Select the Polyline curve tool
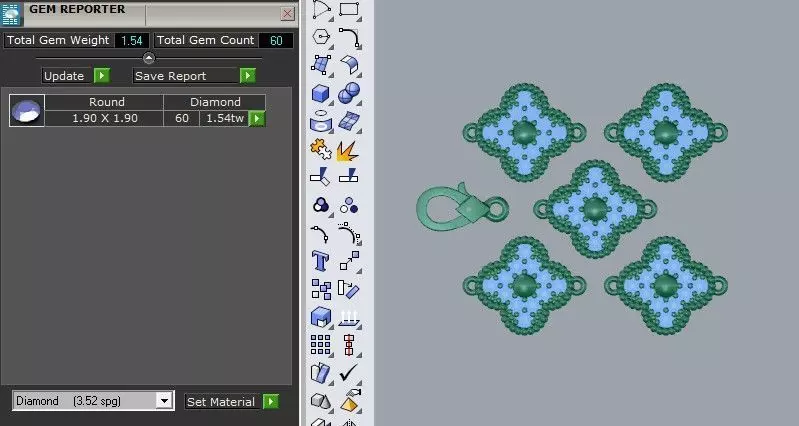799x426 pixels. click(321, 10)
